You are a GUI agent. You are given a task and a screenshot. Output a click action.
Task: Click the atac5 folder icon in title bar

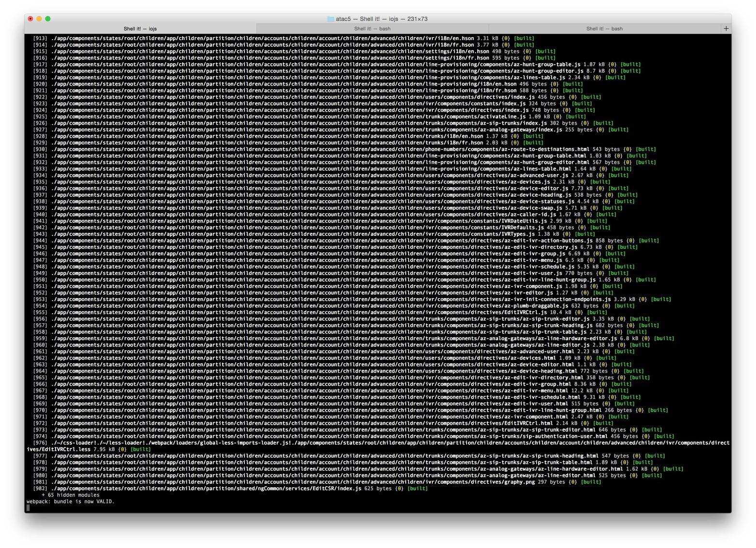point(330,19)
